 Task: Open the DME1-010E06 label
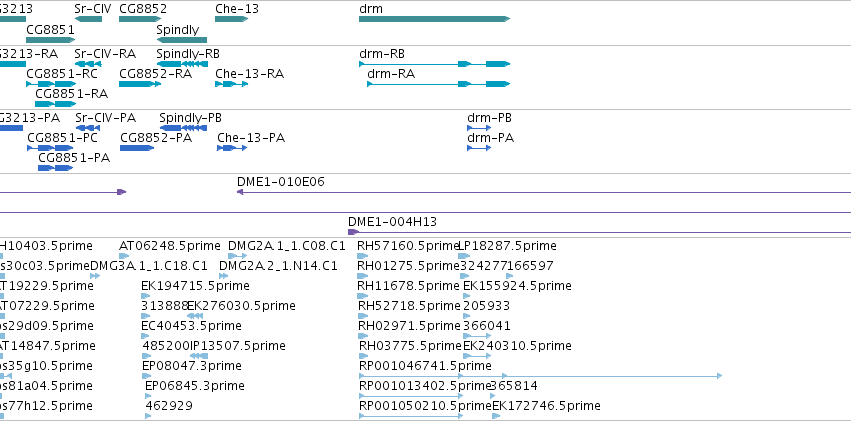point(281,182)
